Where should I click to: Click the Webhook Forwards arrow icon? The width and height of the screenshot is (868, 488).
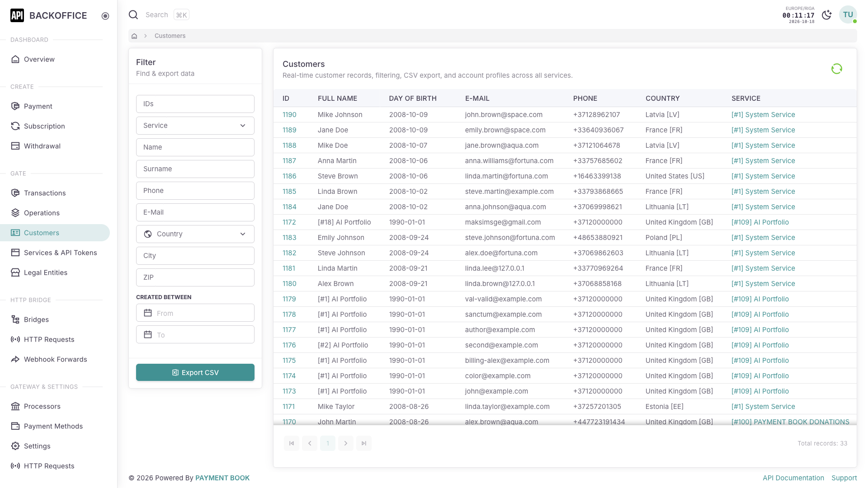point(15,359)
